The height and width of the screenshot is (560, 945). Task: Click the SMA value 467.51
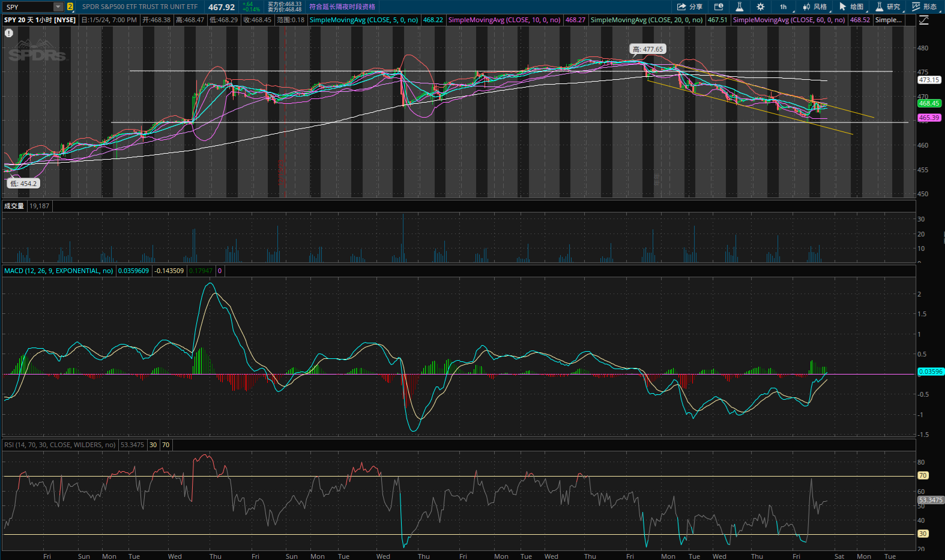(x=717, y=20)
